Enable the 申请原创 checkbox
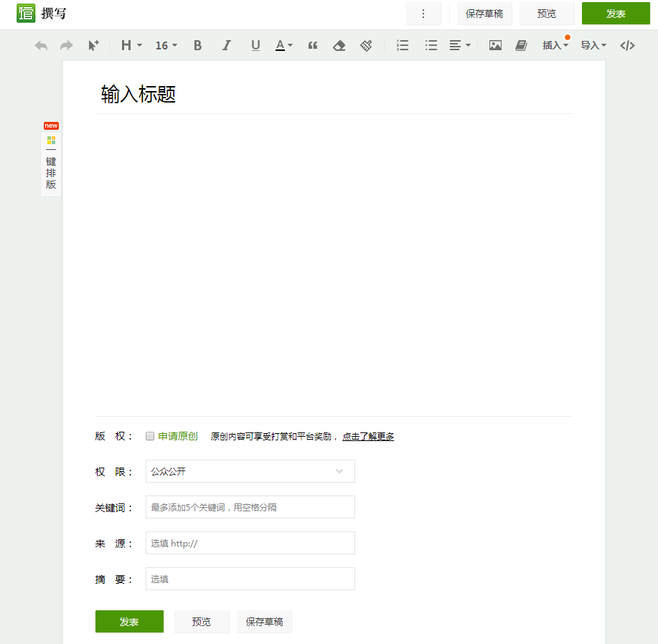Screen dimensions: 658x644 149,436
